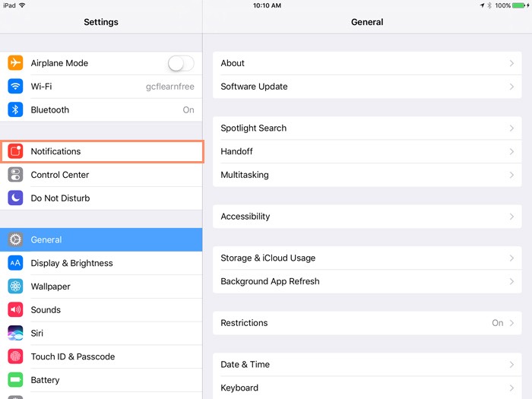Open the Siri settings item
532x399 pixels.
[x=37, y=333]
